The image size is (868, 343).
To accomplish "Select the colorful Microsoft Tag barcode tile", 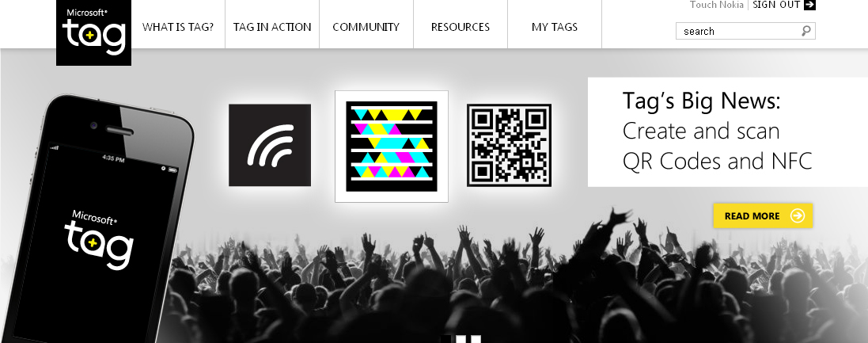I will point(392,147).
